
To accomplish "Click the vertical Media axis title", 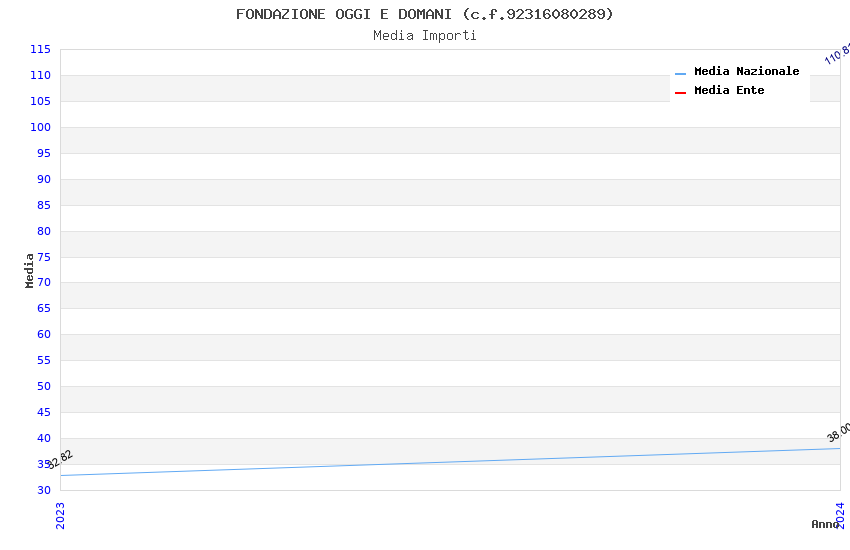I will point(29,270).
